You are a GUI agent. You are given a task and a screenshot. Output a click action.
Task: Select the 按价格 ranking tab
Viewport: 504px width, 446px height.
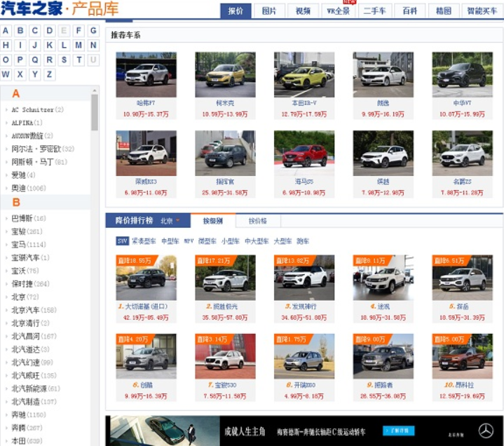tap(258, 221)
